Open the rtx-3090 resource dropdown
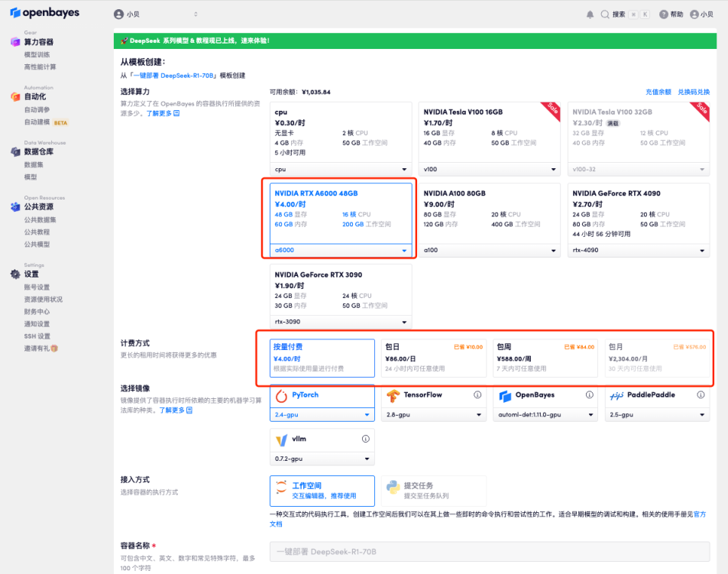 tap(341, 322)
